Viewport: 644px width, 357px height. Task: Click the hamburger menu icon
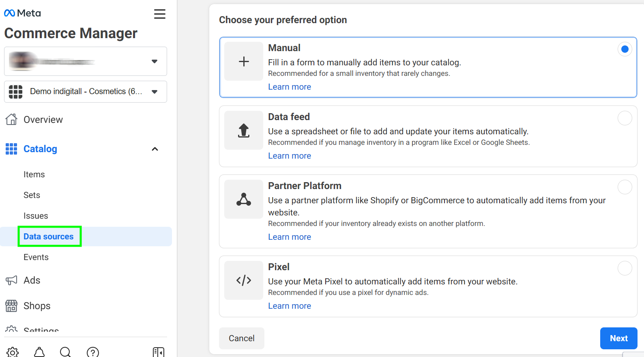[x=160, y=14]
